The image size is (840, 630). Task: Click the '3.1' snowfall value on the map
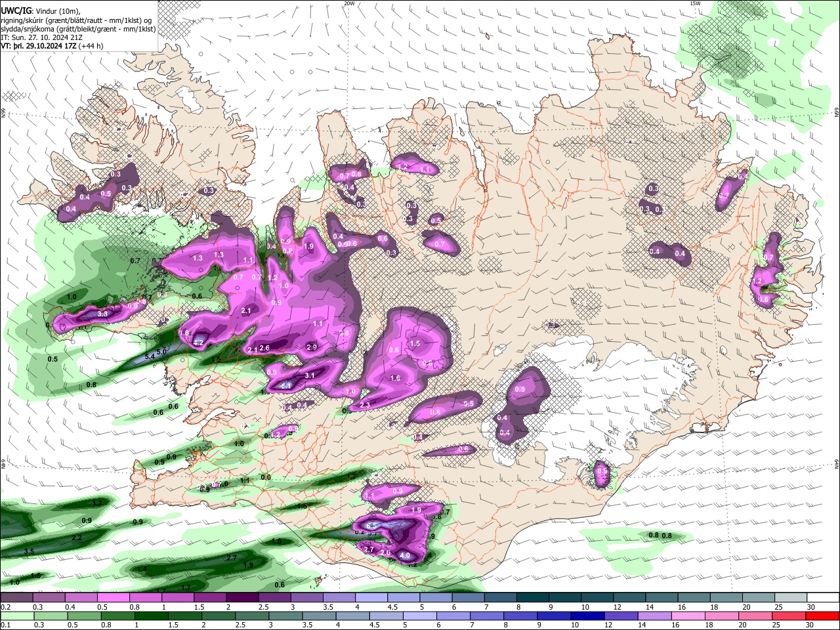coord(310,375)
